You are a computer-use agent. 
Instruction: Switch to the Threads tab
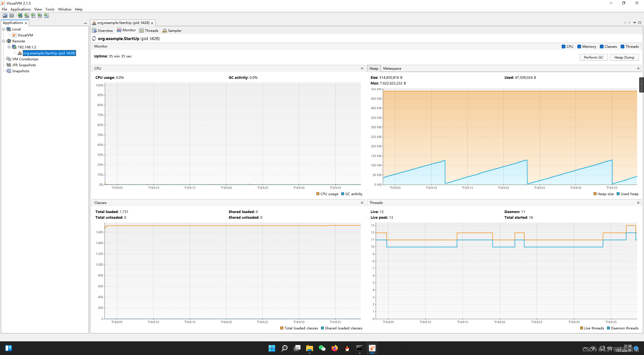149,30
